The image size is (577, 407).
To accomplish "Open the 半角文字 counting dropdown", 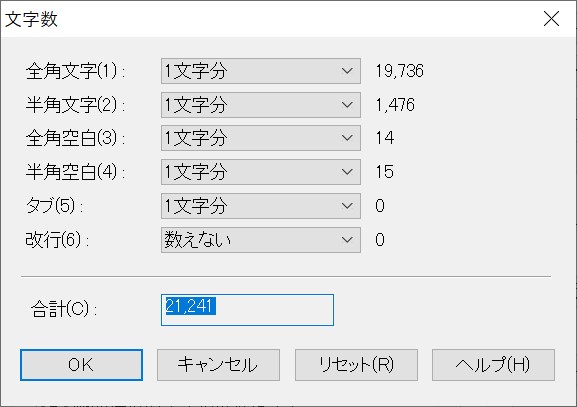I will tap(261, 105).
